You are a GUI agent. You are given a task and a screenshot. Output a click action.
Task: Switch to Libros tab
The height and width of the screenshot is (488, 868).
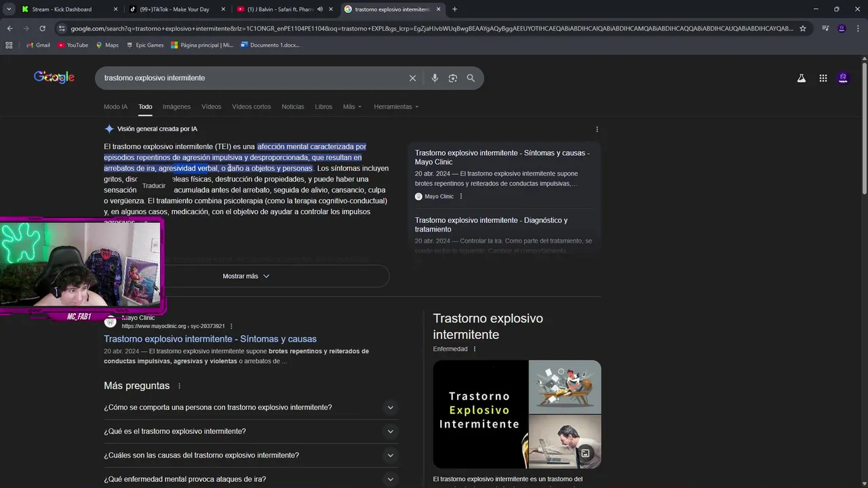[323, 106]
